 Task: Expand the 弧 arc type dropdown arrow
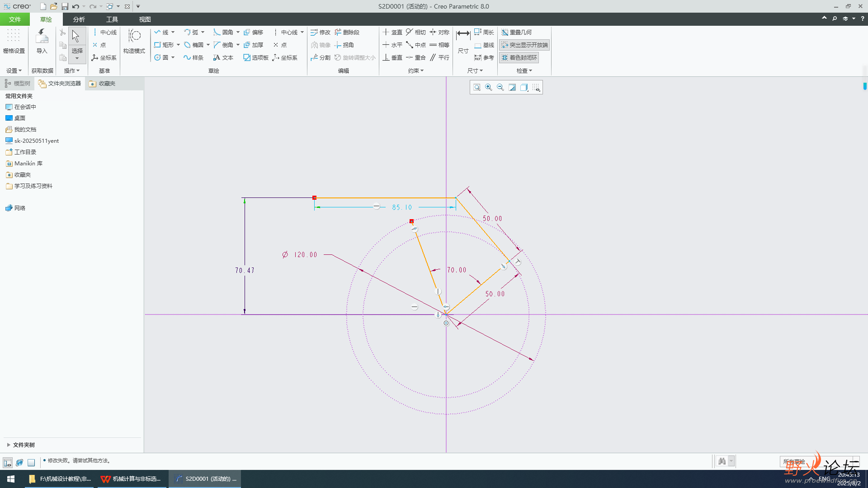(x=203, y=32)
